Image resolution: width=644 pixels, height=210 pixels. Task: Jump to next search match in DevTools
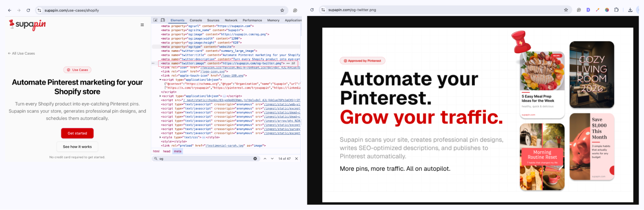pos(272,159)
